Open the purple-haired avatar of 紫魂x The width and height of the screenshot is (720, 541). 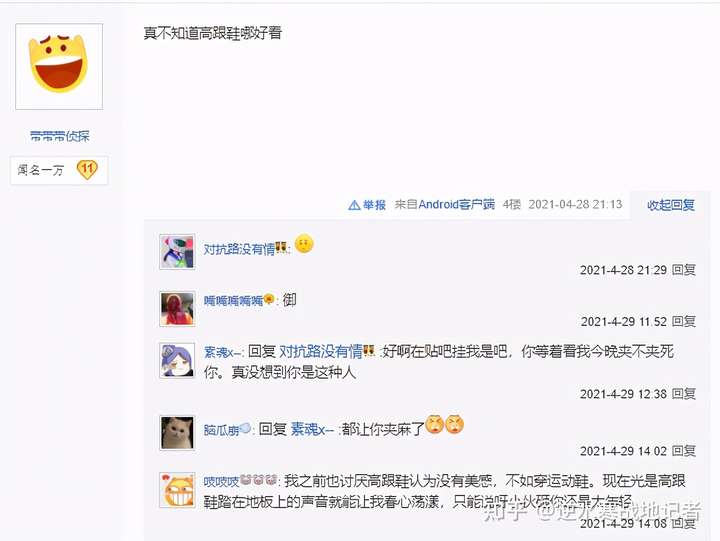177,361
